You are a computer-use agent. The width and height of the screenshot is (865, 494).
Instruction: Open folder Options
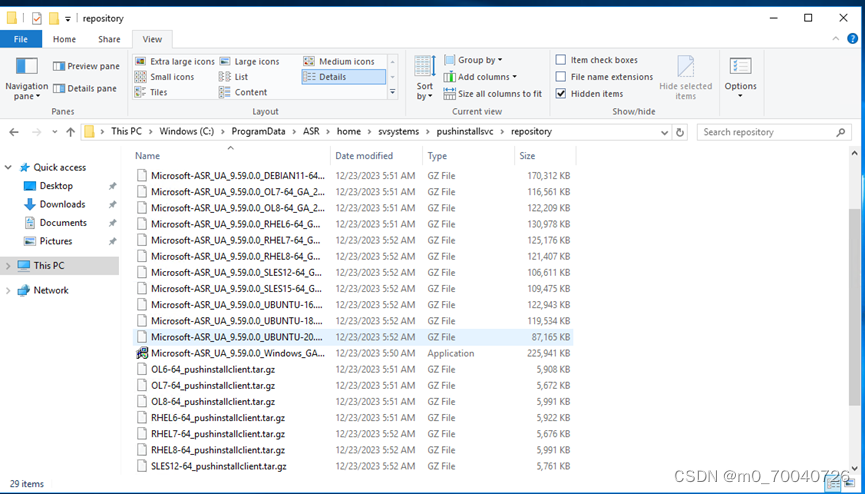click(740, 78)
